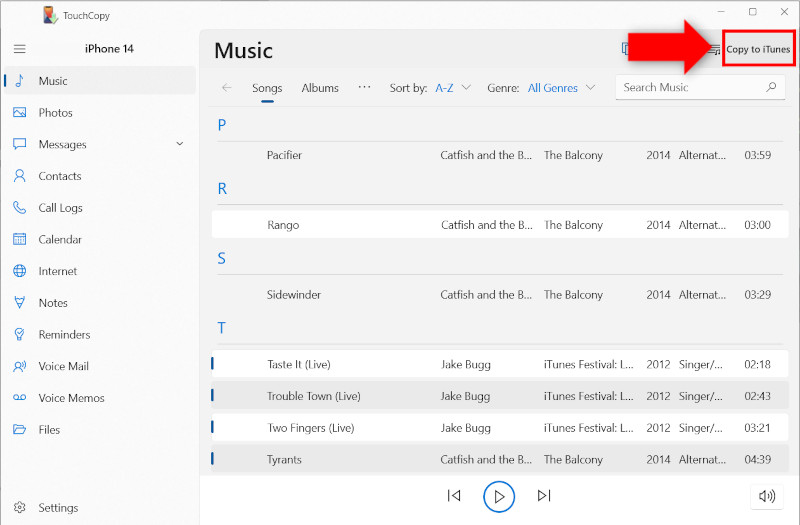Open the volume control
The image size is (800, 525).
(x=766, y=496)
